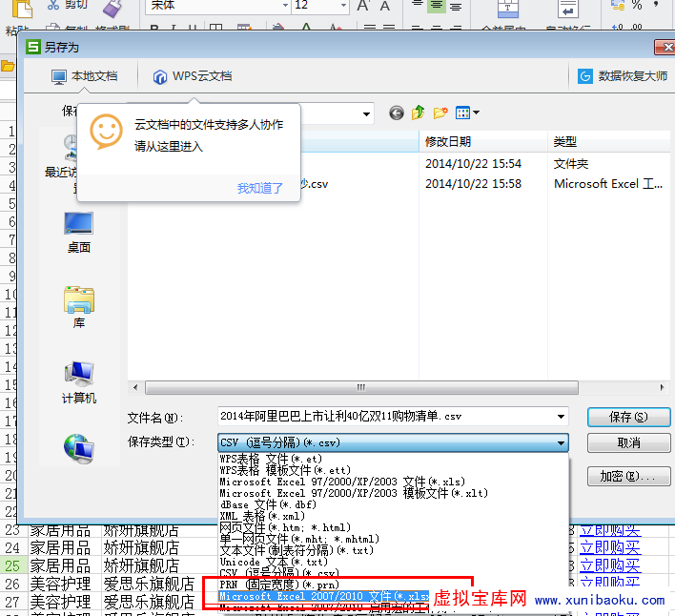
Task: Go up one folder level
Action: [419, 113]
